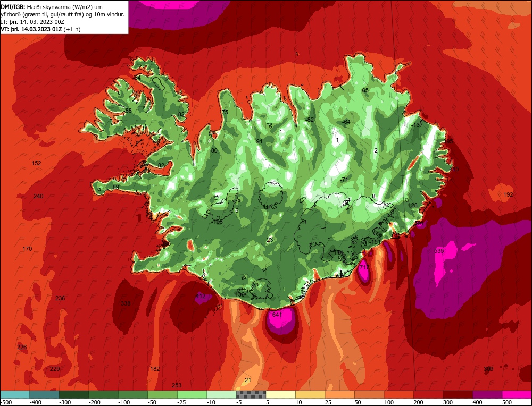Click the 717 value in the magenta patch
532x406 pixels.
tap(364, 267)
